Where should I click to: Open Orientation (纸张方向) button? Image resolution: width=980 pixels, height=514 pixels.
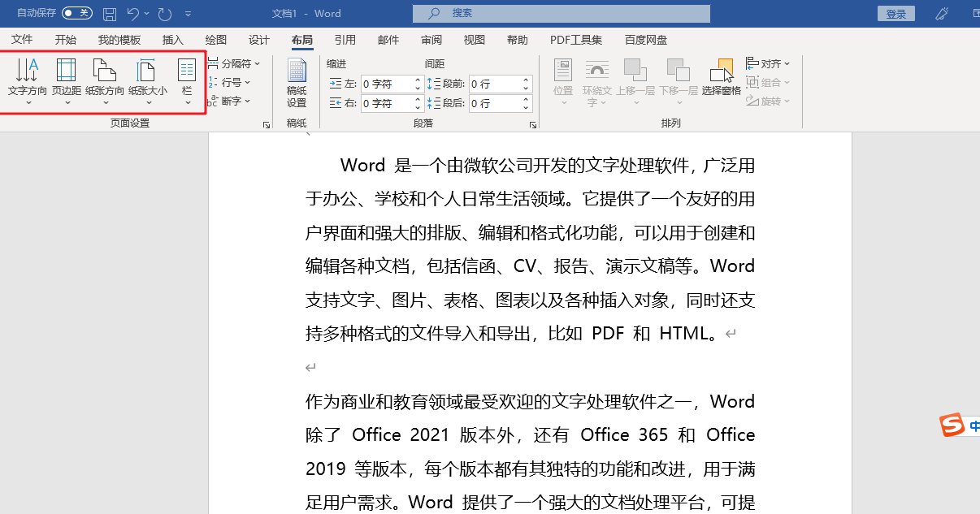click(x=105, y=81)
